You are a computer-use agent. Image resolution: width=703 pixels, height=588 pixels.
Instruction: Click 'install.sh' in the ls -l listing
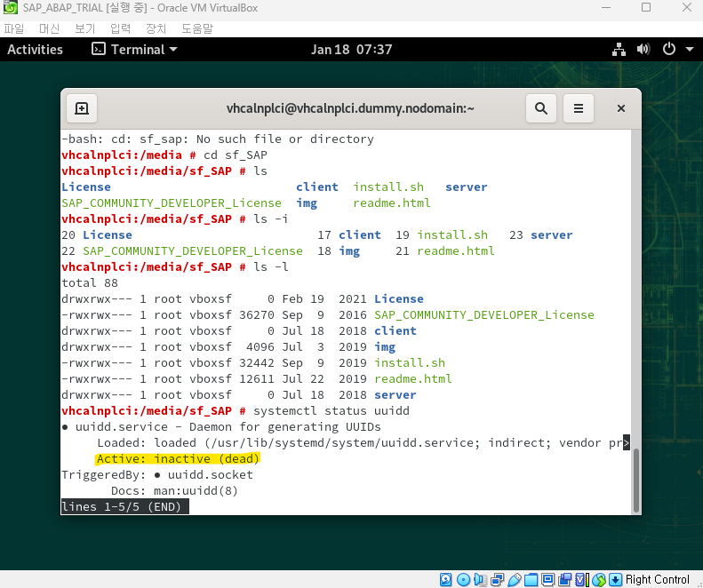(410, 363)
